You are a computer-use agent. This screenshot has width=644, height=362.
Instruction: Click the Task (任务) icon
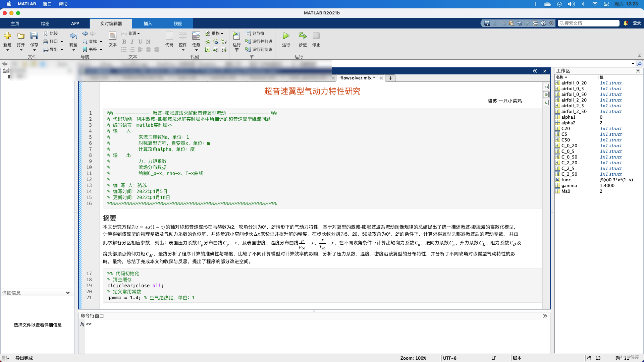pos(196,36)
